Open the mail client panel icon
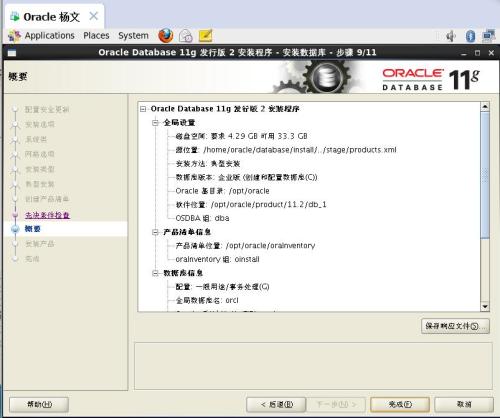500x418 pixels. pyautogui.click(x=186, y=36)
